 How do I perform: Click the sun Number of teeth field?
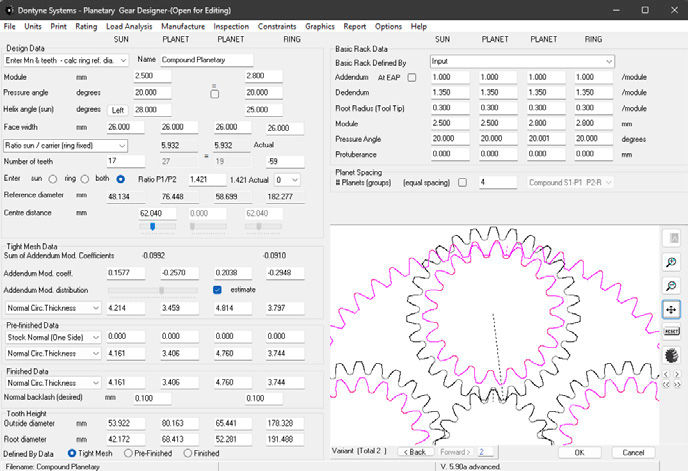(x=126, y=161)
